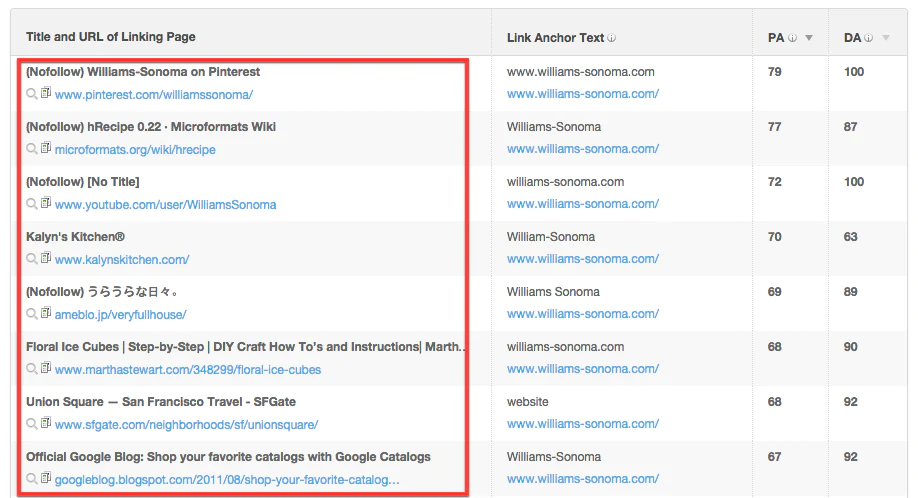Click the info icon next to Link Anchor Text
The height and width of the screenshot is (498, 918).
(x=612, y=38)
